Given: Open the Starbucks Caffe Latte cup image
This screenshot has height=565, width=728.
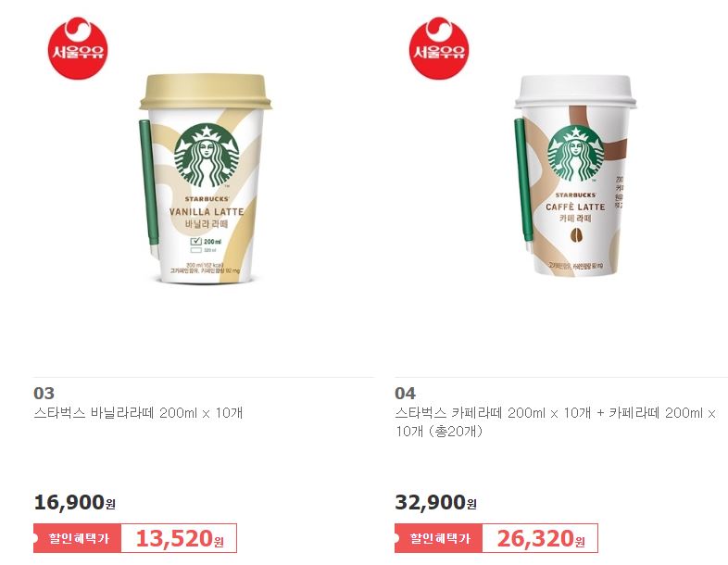Looking at the screenshot, I should tap(575, 175).
